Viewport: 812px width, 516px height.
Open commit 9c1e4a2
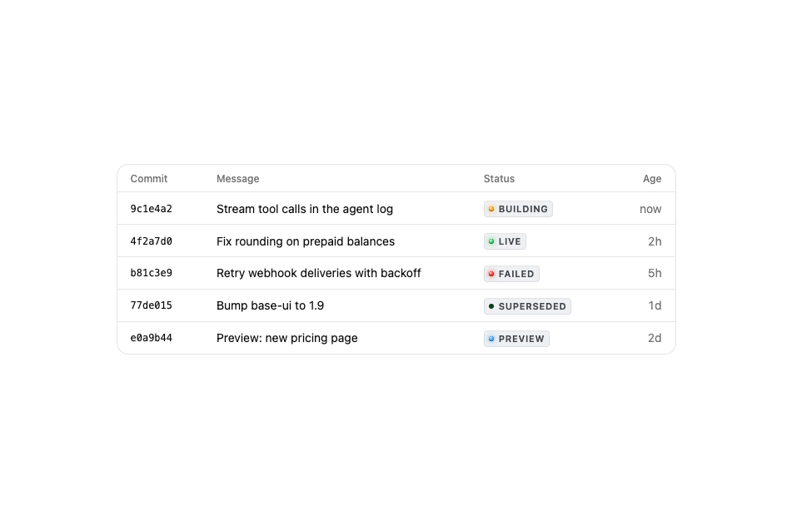[152, 209]
